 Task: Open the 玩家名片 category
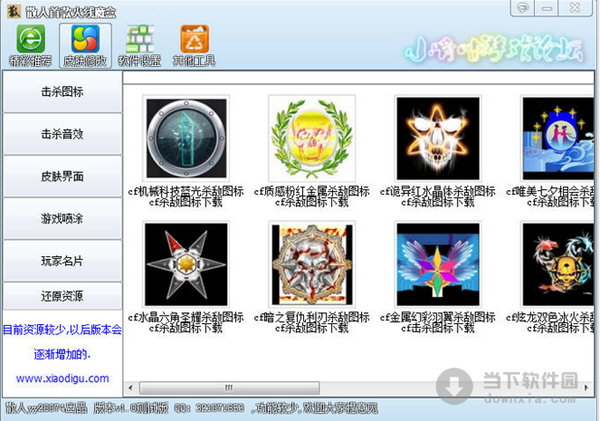point(62,261)
